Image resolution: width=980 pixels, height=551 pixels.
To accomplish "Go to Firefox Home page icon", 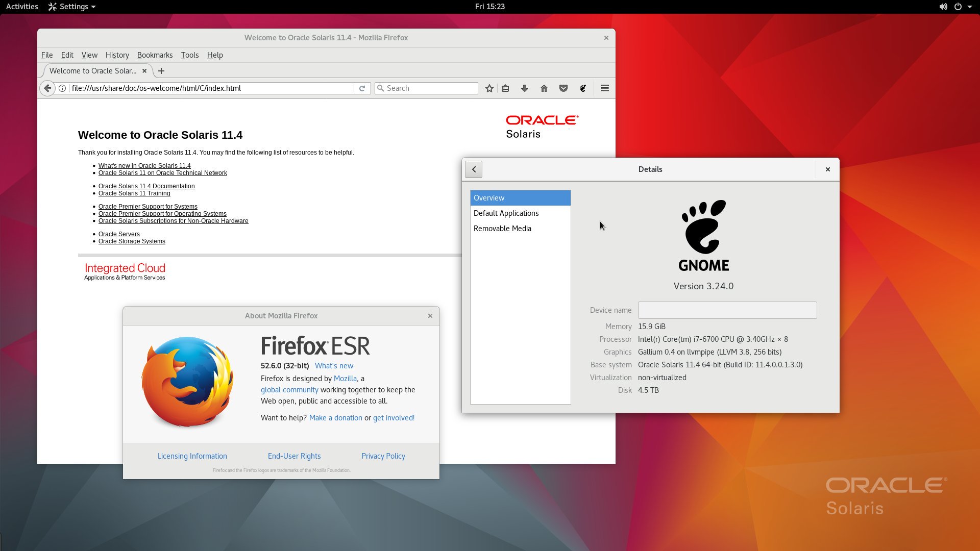I will (x=544, y=88).
